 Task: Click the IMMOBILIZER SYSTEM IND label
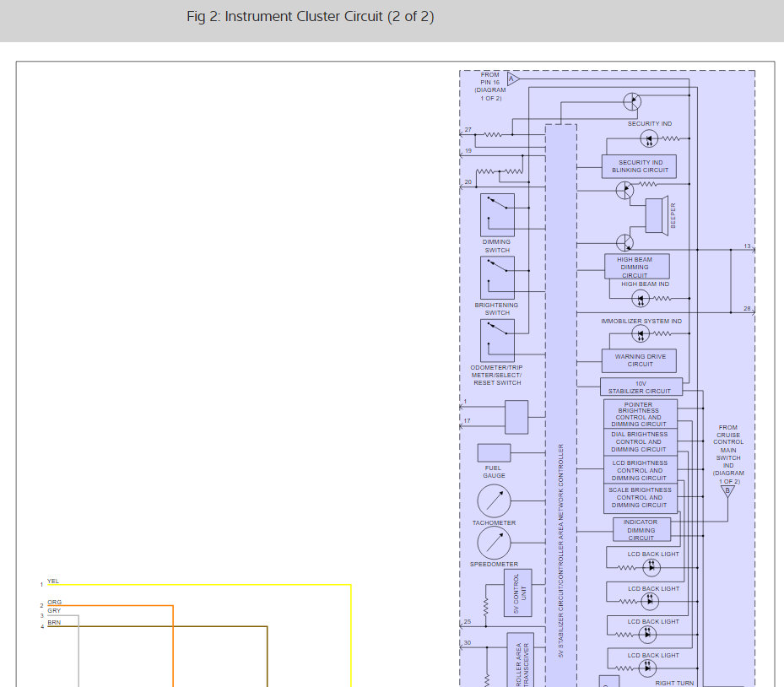pyautogui.click(x=641, y=321)
